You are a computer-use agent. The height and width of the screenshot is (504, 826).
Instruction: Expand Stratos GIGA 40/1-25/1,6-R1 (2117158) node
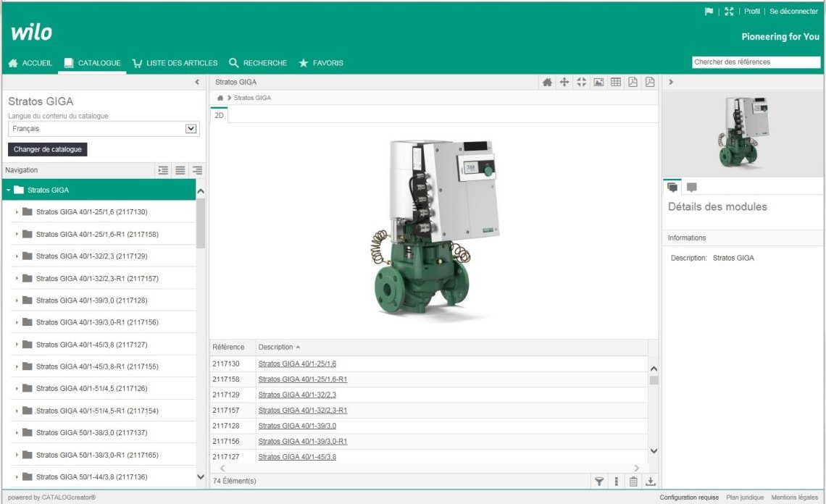17,235
